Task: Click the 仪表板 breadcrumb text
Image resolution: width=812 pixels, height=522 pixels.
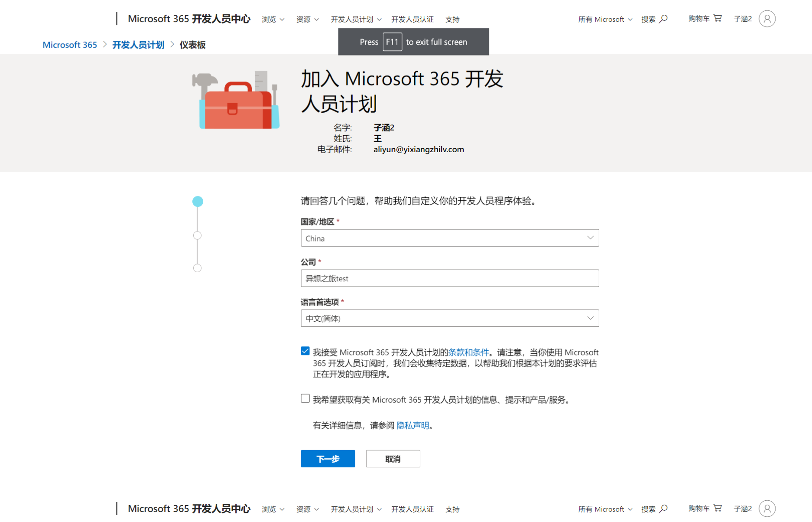Action: click(x=192, y=45)
